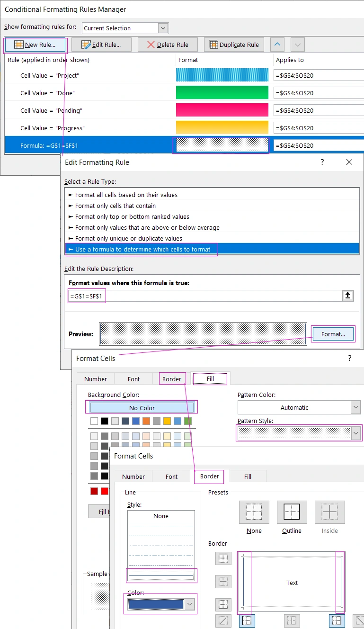Toggle the right border button
Image resolution: width=364 pixels, height=629 pixels.
click(x=337, y=621)
